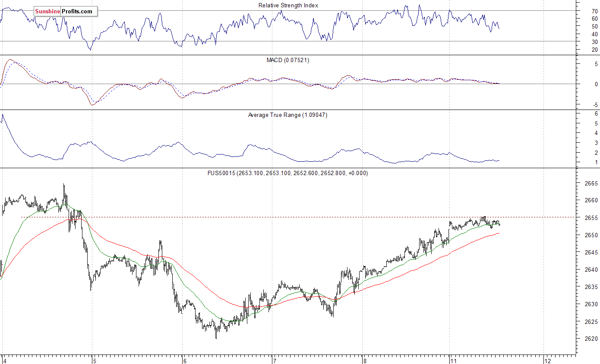Click date label 8 on time axis
The width and height of the screenshot is (600, 364).
[365, 361]
